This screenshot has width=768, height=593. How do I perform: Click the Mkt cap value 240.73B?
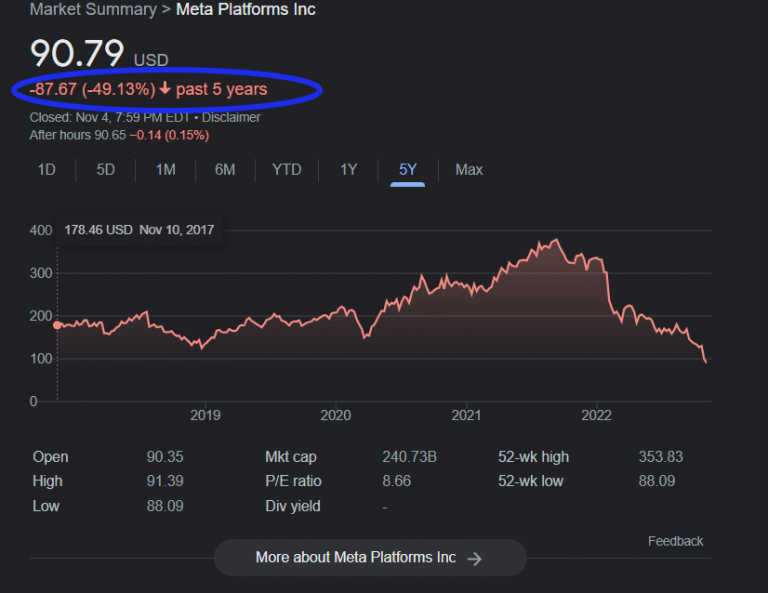click(x=409, y=457)
